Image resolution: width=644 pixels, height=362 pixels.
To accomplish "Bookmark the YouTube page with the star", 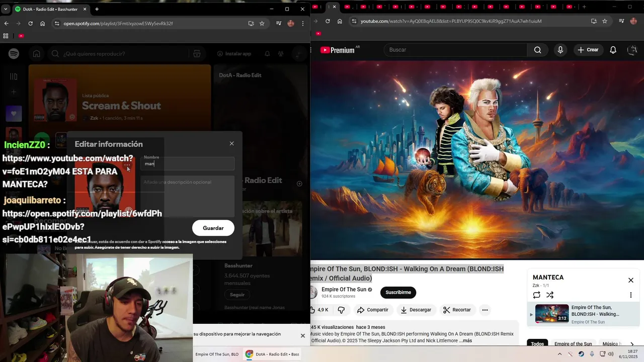I will point(605,21).
